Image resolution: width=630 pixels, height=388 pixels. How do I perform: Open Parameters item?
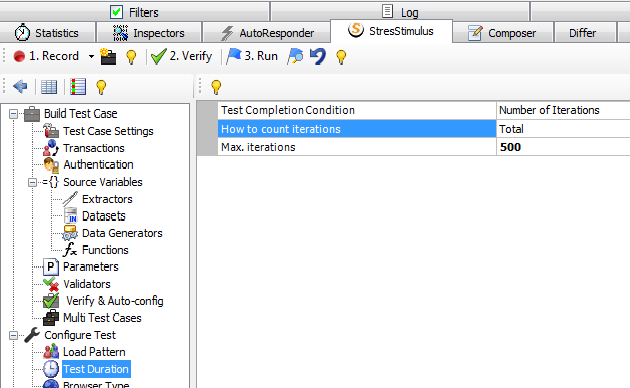(90, 267)
